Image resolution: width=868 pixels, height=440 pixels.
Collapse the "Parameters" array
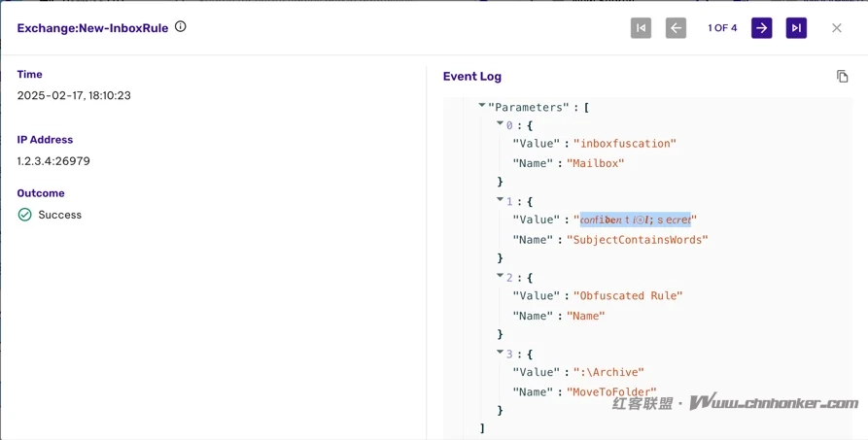pos(482,106)
